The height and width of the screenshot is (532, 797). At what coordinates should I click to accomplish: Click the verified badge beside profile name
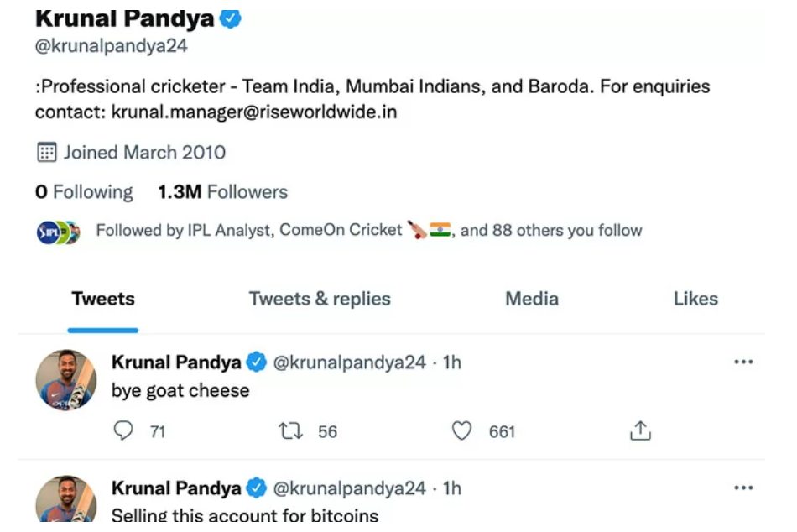[231, 18]
